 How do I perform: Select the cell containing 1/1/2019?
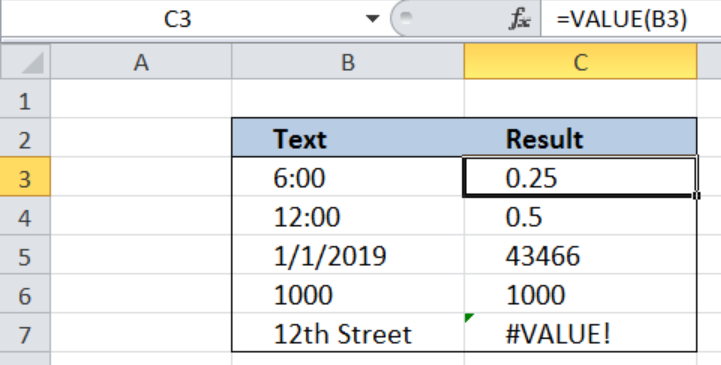[x=348, y=255]
